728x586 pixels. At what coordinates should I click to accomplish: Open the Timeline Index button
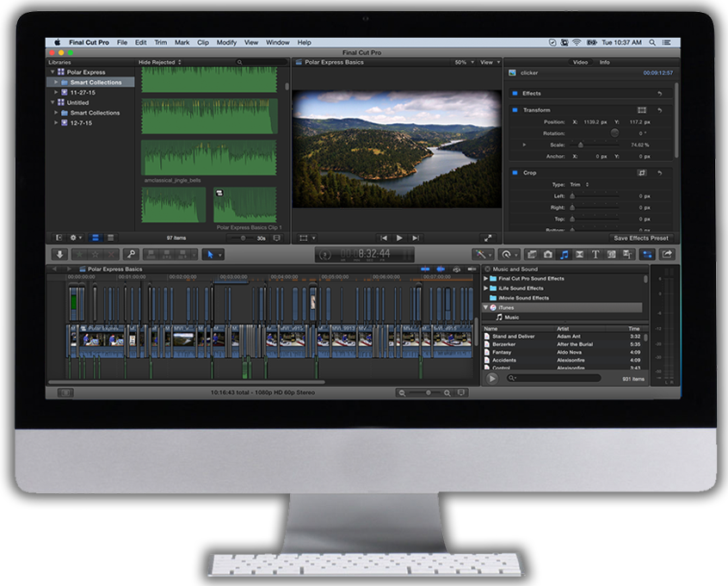coord(65,393)
